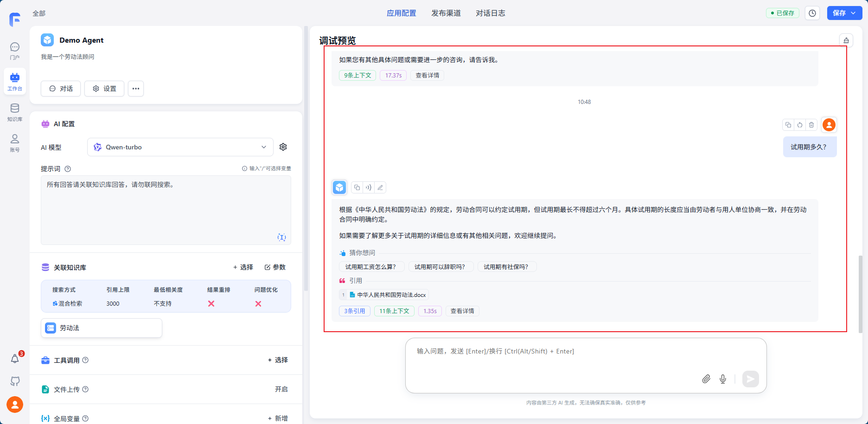Click the microphone voice input icon
Image resolution: width=868 pixels, height=424 pixels.
tap(722, 379)
